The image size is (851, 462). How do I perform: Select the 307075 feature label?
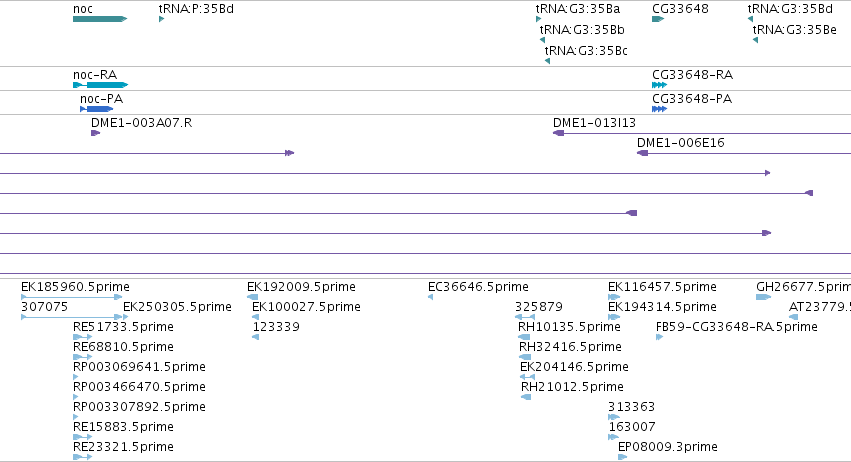click(45, 307)
